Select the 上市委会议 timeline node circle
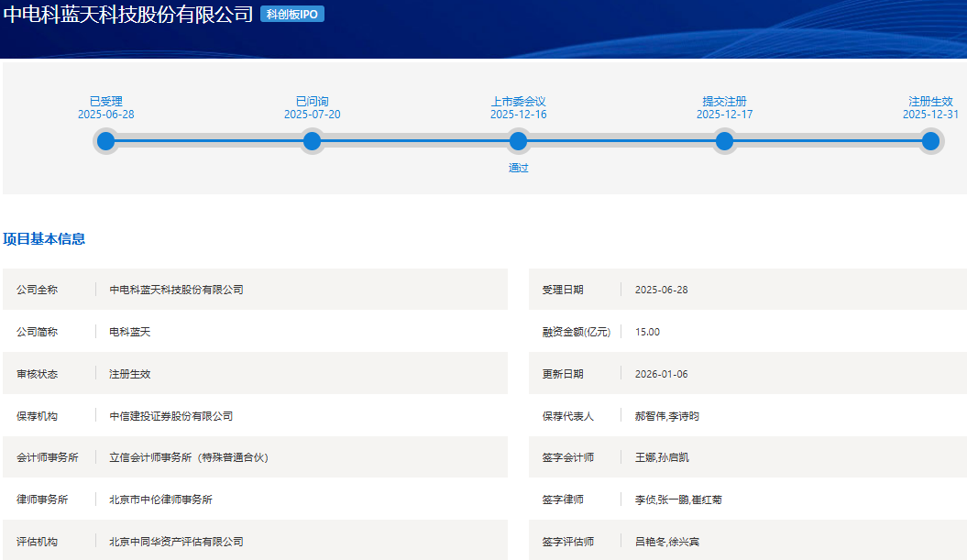This screenshot has height=560, width=967. 518,141
